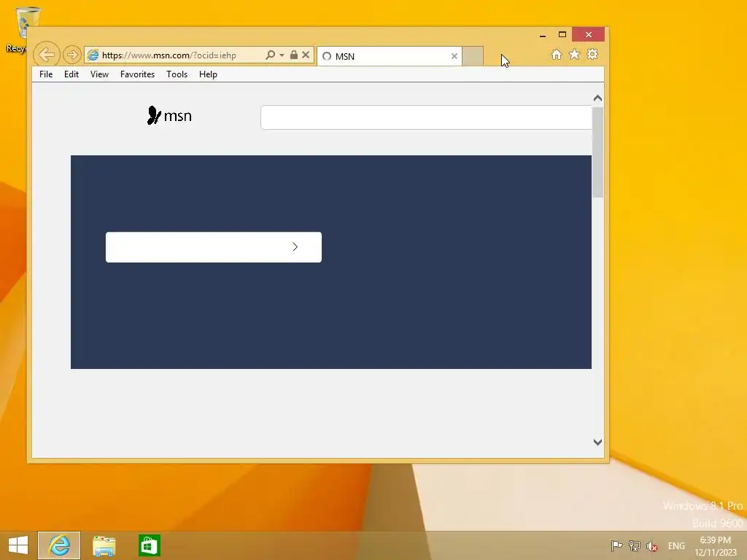Screen dimensions: 747x560
Task: Open the Windows Store taskbar icon
Action: pos(149,545)
